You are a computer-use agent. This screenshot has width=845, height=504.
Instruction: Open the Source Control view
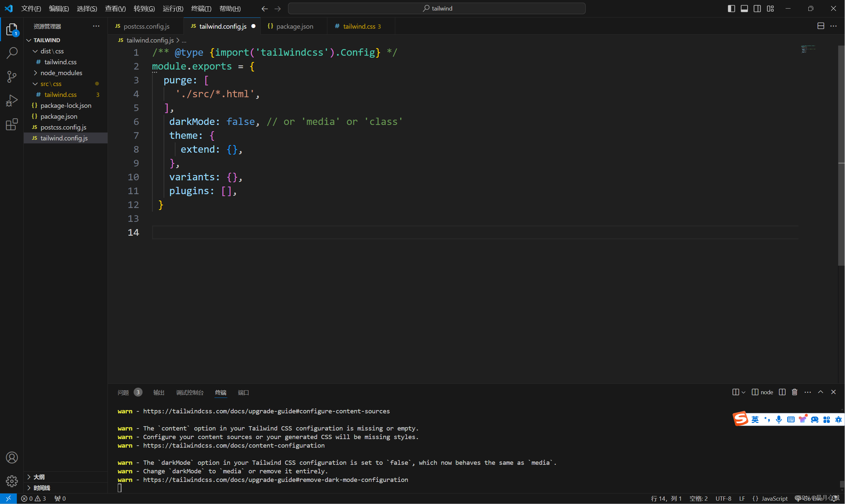(x=12, y=77)
